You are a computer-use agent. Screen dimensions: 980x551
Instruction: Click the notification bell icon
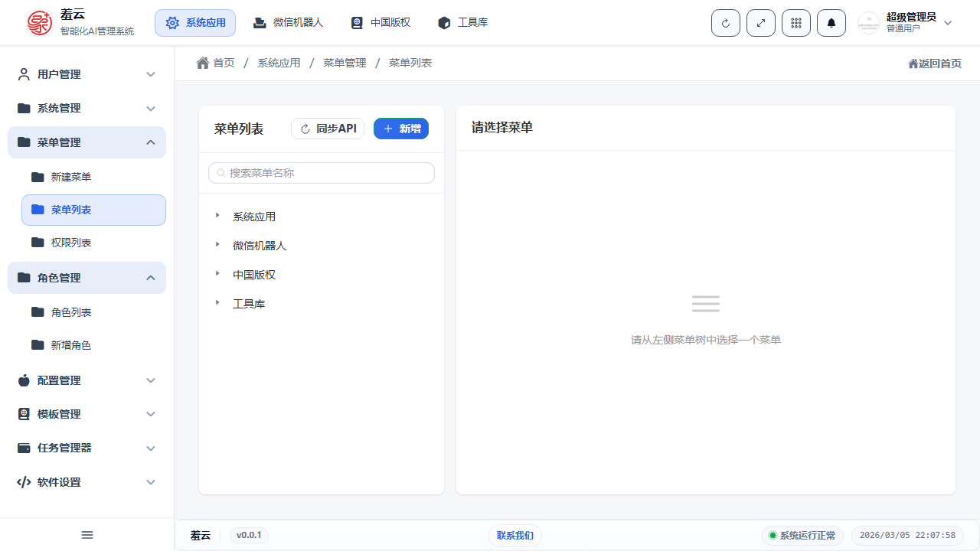tap(831, 22)
